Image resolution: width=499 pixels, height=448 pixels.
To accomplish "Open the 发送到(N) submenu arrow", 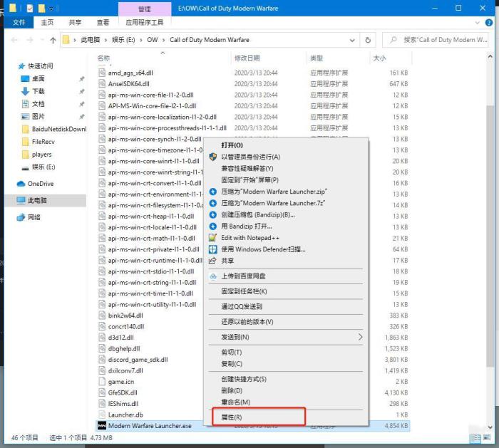I will click(x=360, y=337).
